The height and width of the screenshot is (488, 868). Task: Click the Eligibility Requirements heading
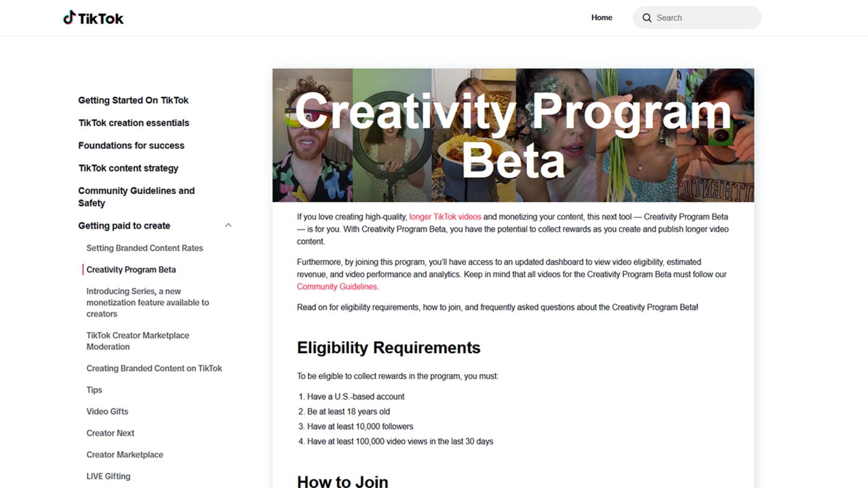click(x=389, y=348)
